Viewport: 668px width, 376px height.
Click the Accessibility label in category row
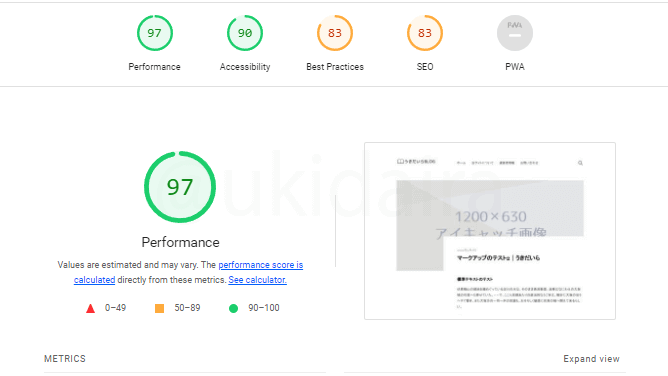245,67
